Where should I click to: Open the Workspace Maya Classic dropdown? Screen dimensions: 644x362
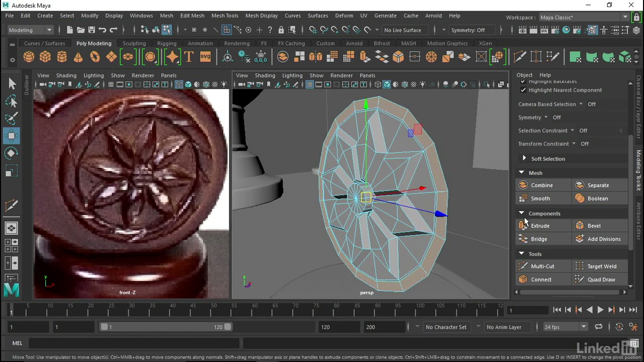click(584, 17)
